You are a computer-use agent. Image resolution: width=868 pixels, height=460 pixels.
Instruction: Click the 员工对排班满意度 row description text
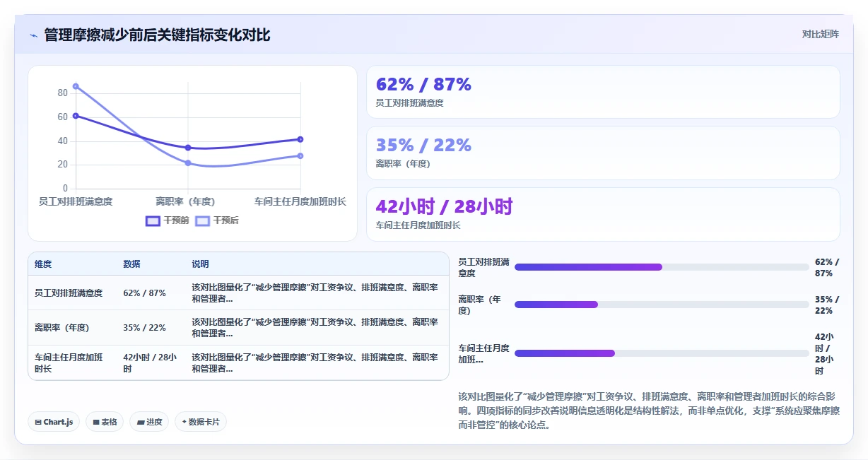tap(315, 293)
